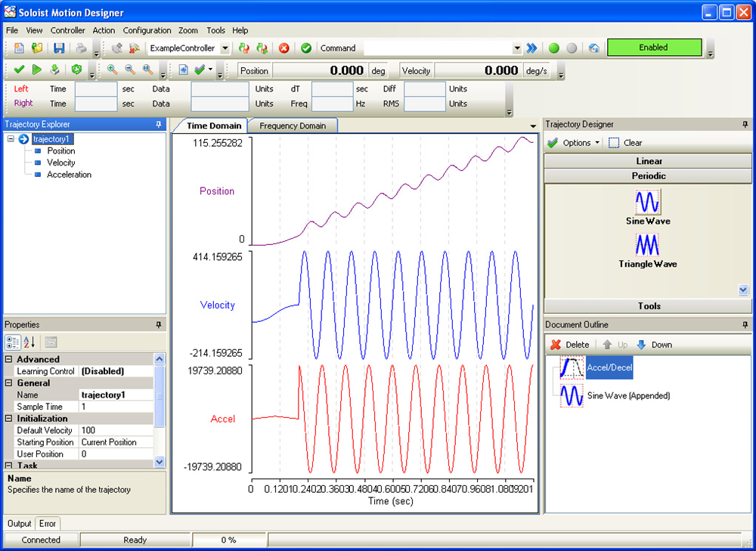Screen dimensions: 756x551
Task: Click the Open file folder icon
Action: [36, 48]
